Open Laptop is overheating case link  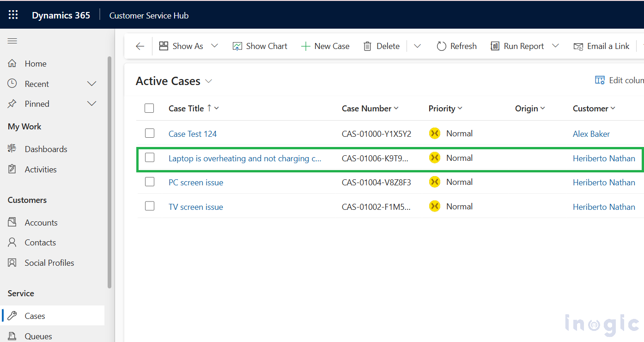coord(245,158)
